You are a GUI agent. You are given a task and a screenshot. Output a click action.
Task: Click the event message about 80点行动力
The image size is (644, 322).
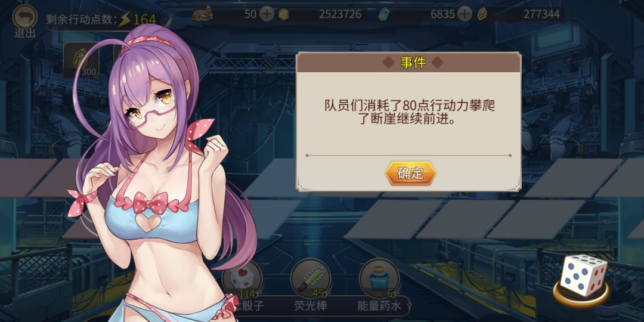tap(409, 113)
